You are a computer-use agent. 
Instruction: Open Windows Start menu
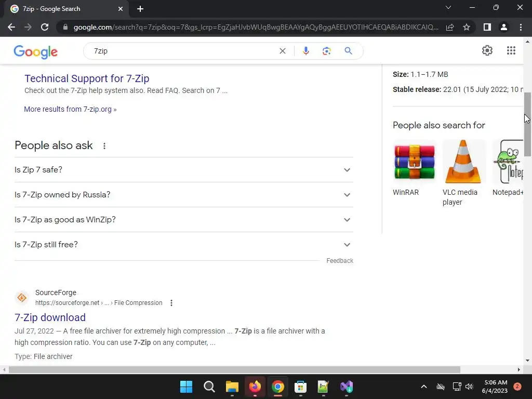click(x=186, y=387)
